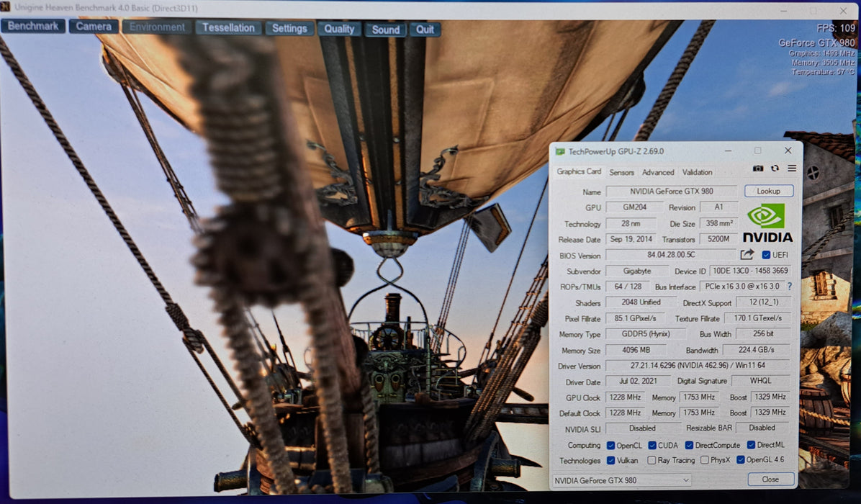Toggle the CUDA checkbox
Screen dimensions: 861x504
tap(652, 445)
